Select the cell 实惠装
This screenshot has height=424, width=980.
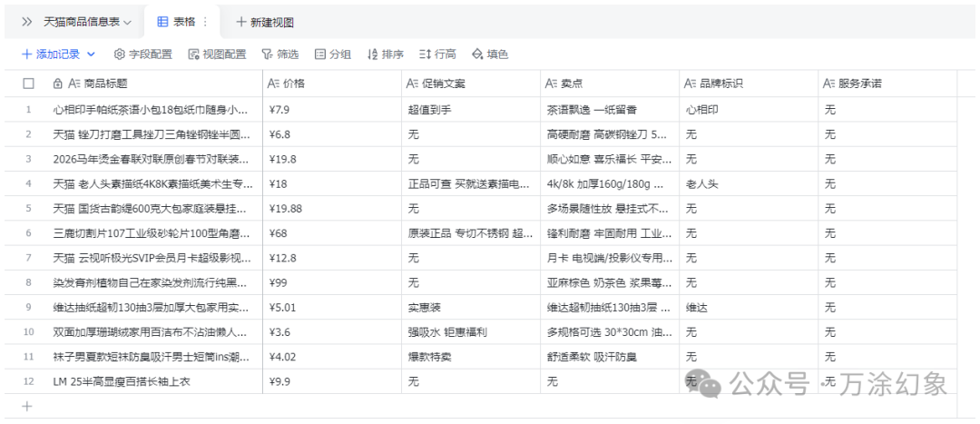click(471, 308)
